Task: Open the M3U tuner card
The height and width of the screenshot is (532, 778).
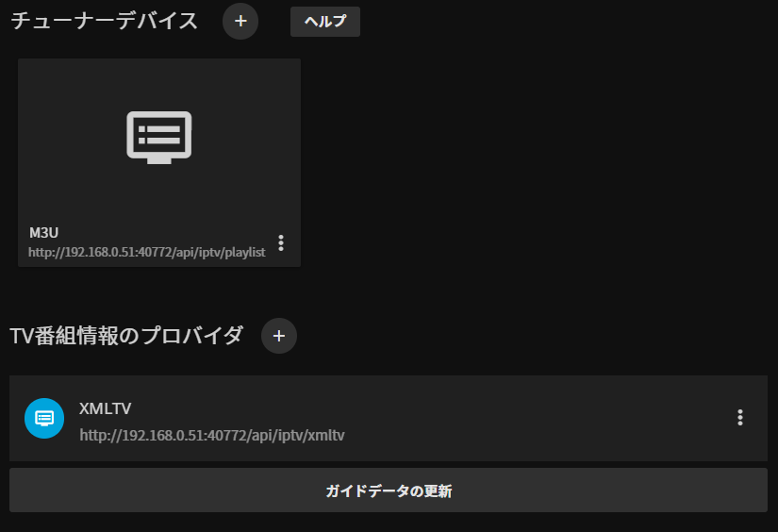Action: point(159,163)
